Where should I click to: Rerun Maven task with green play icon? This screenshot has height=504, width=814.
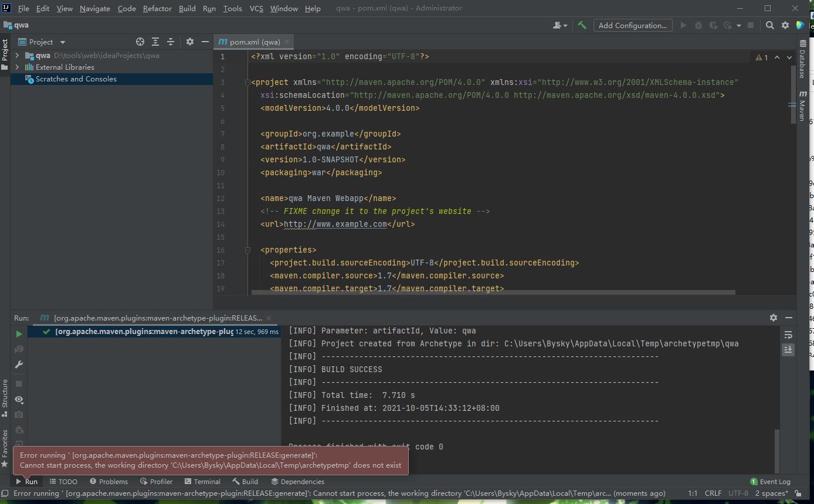point(19,334)
